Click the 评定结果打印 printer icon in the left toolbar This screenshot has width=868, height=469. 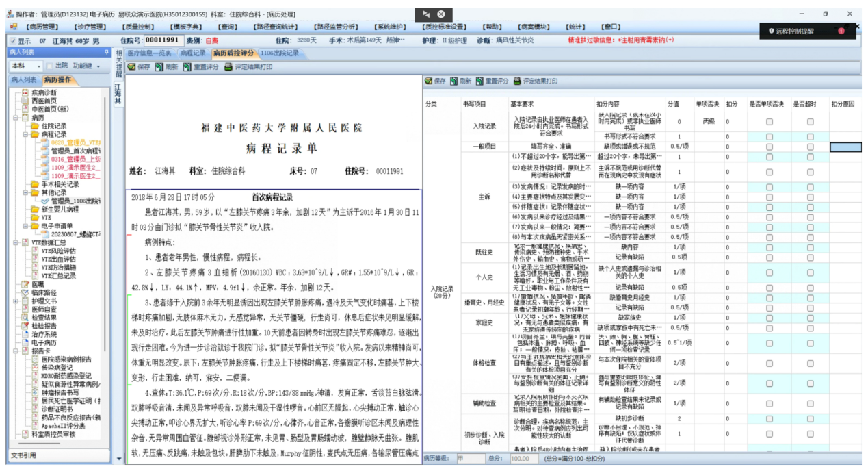tap(230, 67)
